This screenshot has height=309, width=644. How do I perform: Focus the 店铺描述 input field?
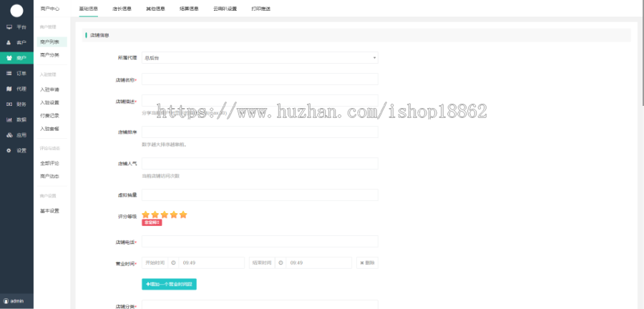pos(260,101)
